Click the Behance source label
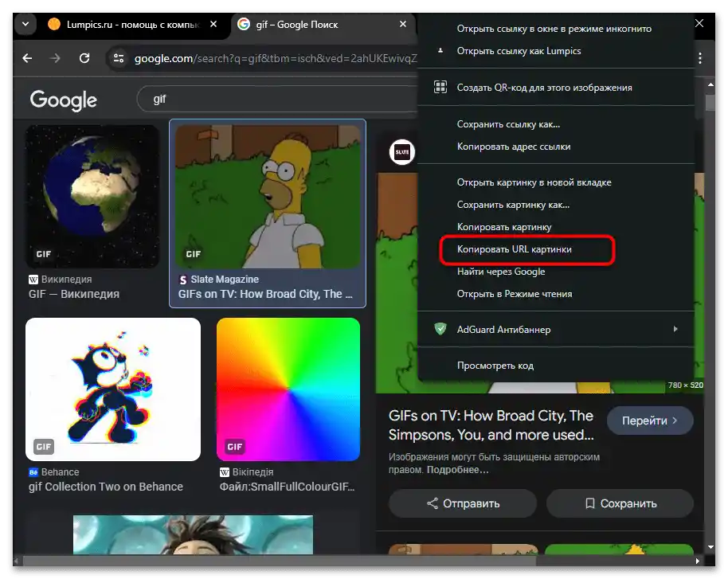Viewport: 728px width, 579px height. click(60, 472)
